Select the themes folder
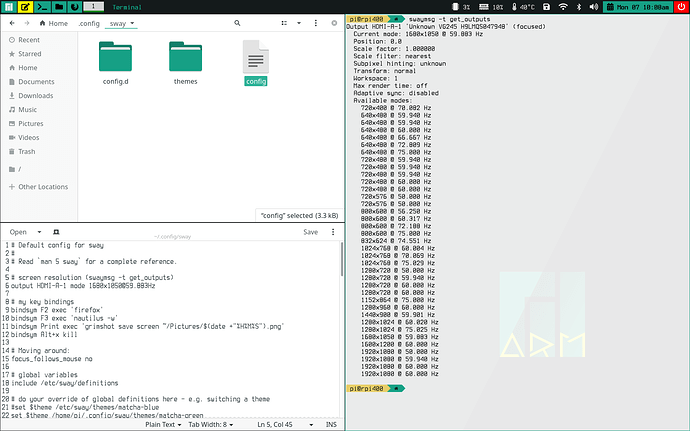The width and height of the screenshot is (690, 431). pos(185,62)
